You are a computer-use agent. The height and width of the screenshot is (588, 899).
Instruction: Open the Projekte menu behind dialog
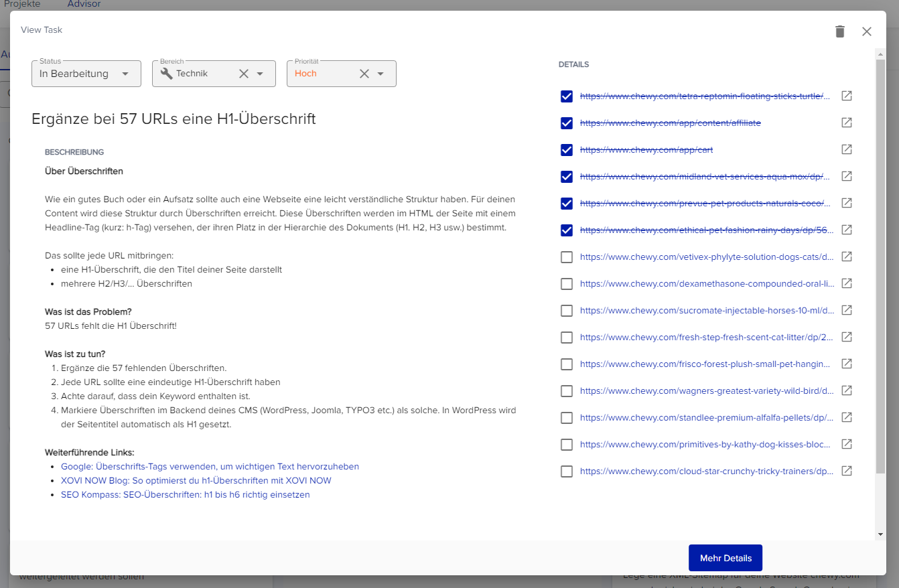pos(22,4)
